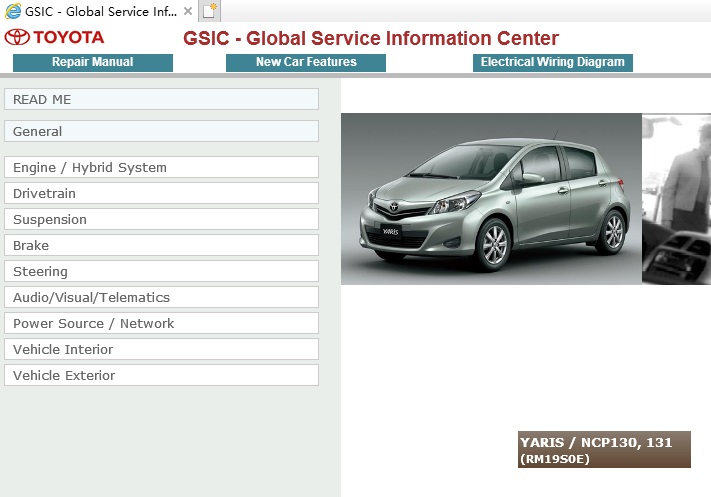The width and height of the screenshot is (711, 497).
Task: Open the General section
Action: [x=161, y=131]
